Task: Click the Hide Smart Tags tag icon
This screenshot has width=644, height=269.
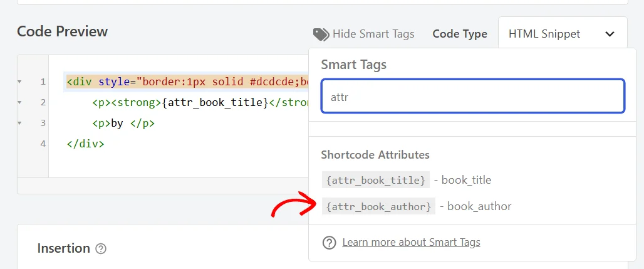Action: point(321,34)
